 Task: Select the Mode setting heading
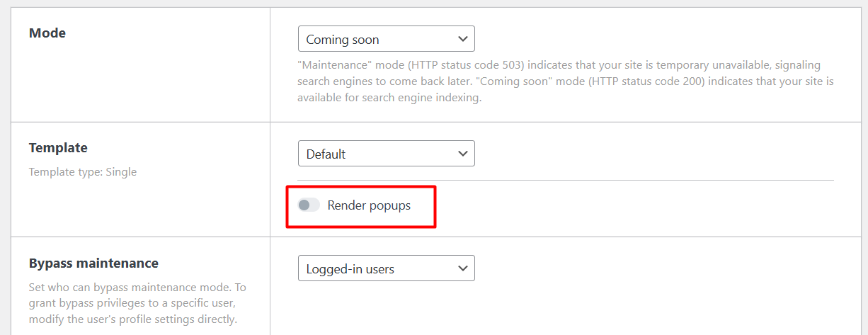click(x=47, y=33)
